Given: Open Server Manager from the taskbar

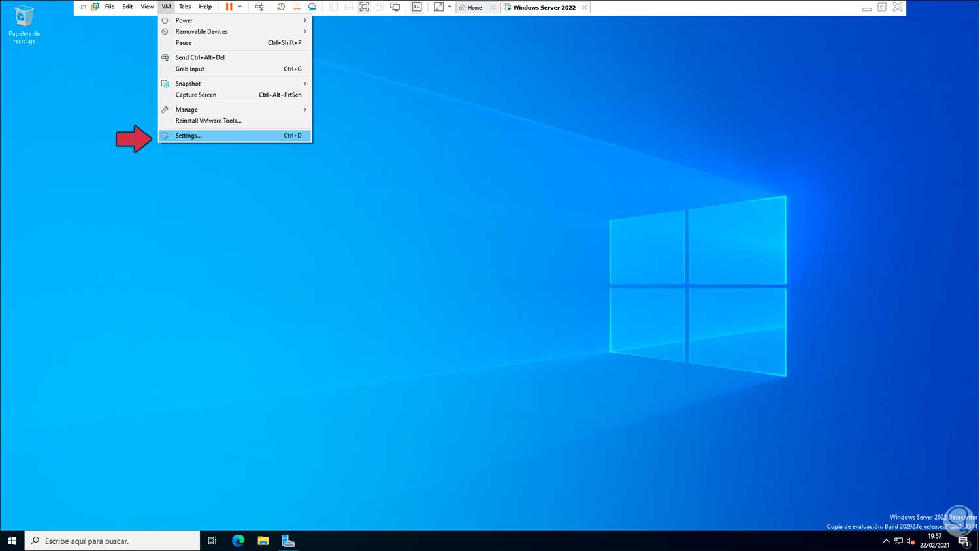Looking at the screenshot, I should (288, 541).
